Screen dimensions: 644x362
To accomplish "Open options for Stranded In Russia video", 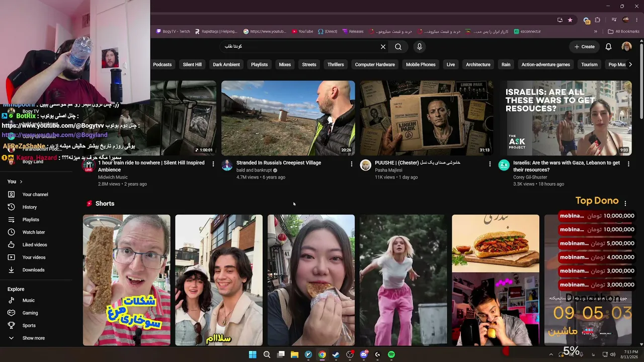I will pyautogui.click(x=351, y=163).
